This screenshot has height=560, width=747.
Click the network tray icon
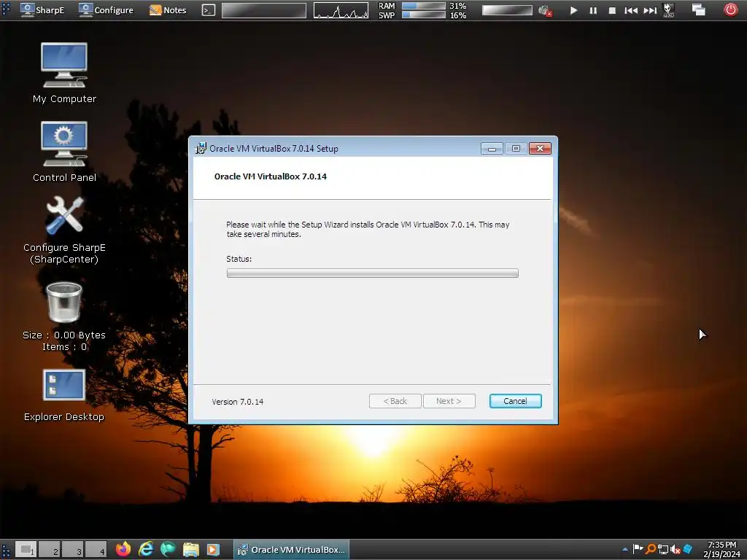pos(662,550)
